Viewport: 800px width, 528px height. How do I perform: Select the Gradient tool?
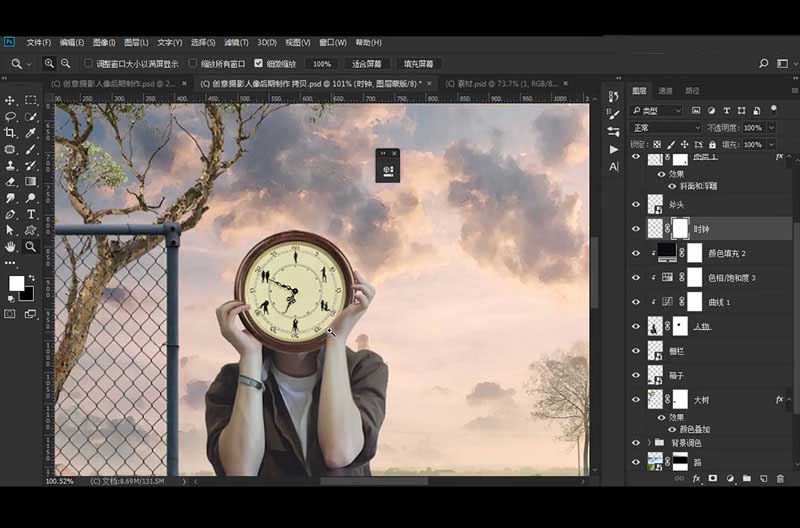[x=31, y=182]
